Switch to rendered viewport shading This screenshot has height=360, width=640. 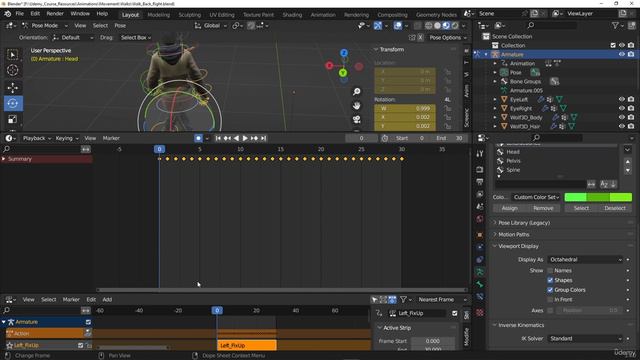[x=455, y=26]
